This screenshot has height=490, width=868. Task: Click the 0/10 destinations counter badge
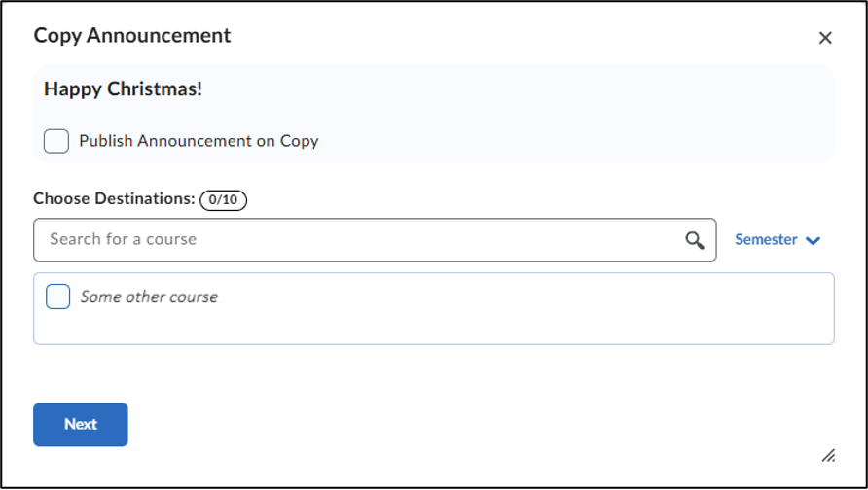point(224,199)
